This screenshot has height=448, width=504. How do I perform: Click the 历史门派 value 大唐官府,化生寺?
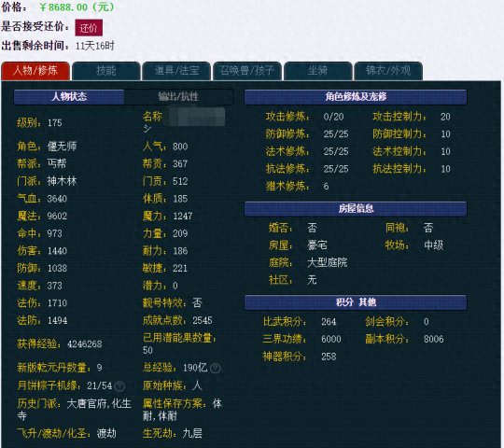[x=75, y=410]
